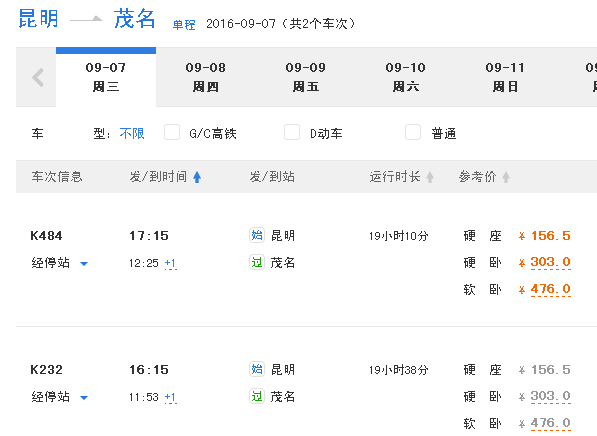Click the blue sort arrow beside 发/到时间
This screenshot has width=597, height=436.
pyautogui.click(x=197, y=177)
